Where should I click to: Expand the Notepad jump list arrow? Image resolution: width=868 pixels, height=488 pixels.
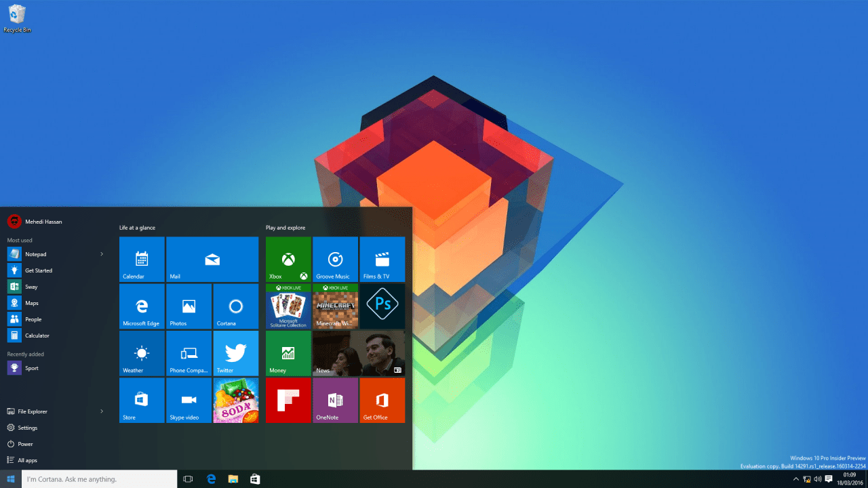pos(102,253)
